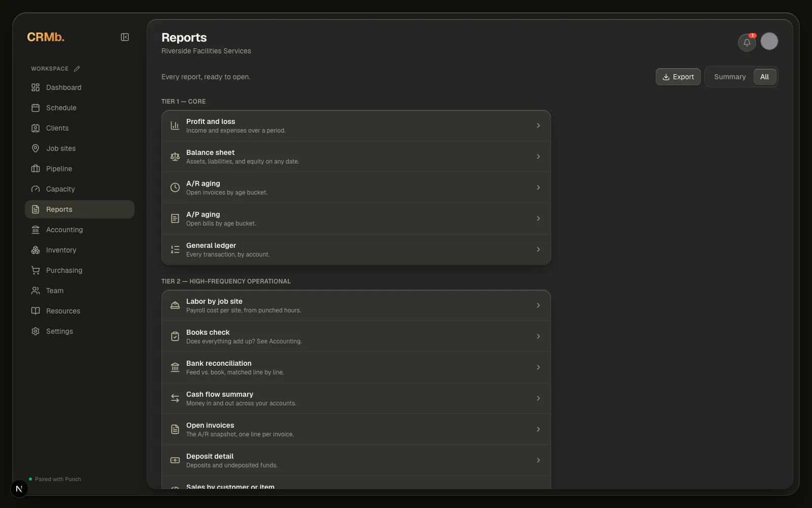
Task: Click the Team people icon
Action: point(36,291)
